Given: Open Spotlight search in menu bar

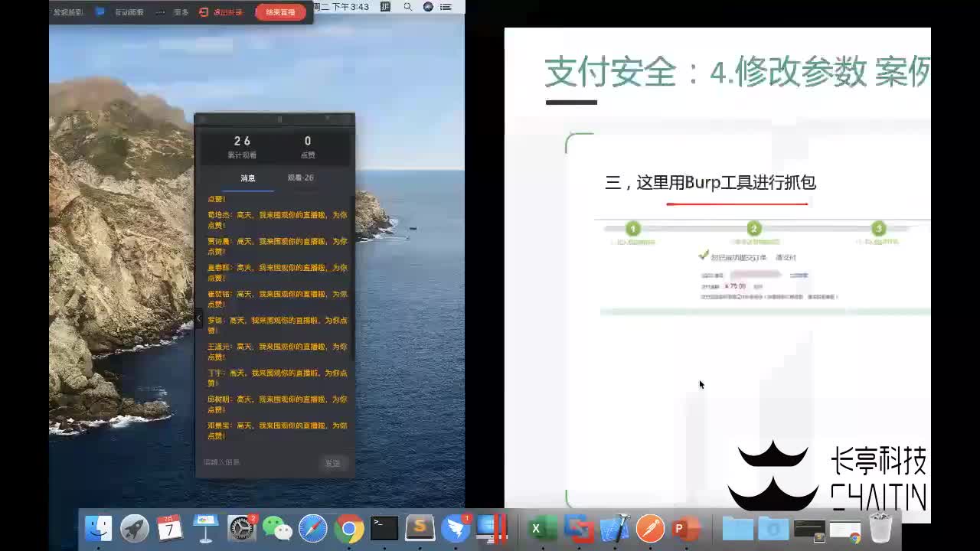Looking at the screenshot, I should [407, 7].
